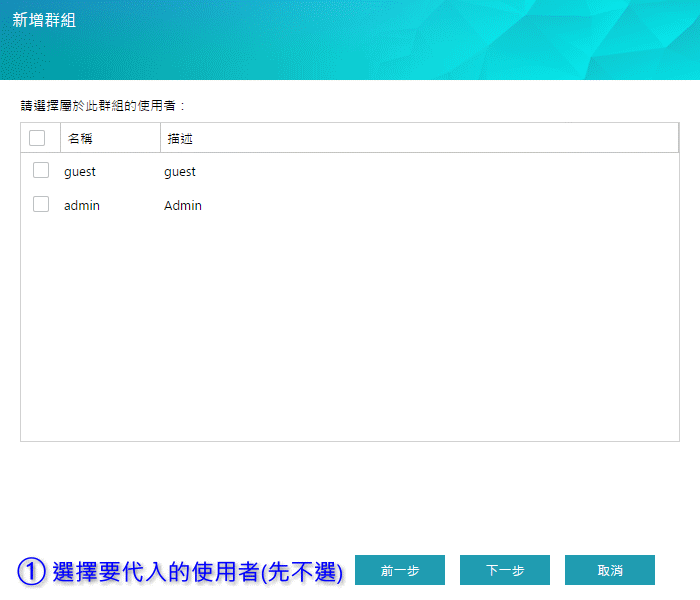Viewport: 700px width, 600px height.
Task: Click the Admin description text
Action: (183, 205)
